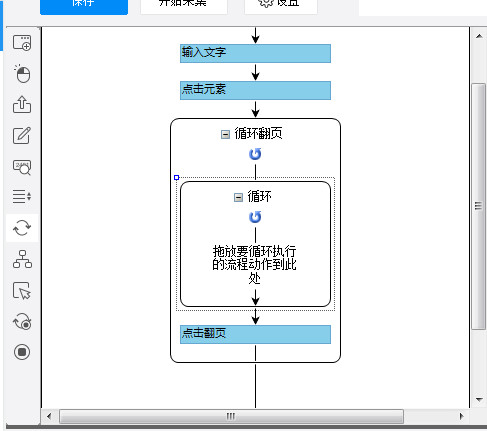Select the 点击元素 workflow step
The height and width of the screenshot is (431, 487).
(x=255, y=90)
